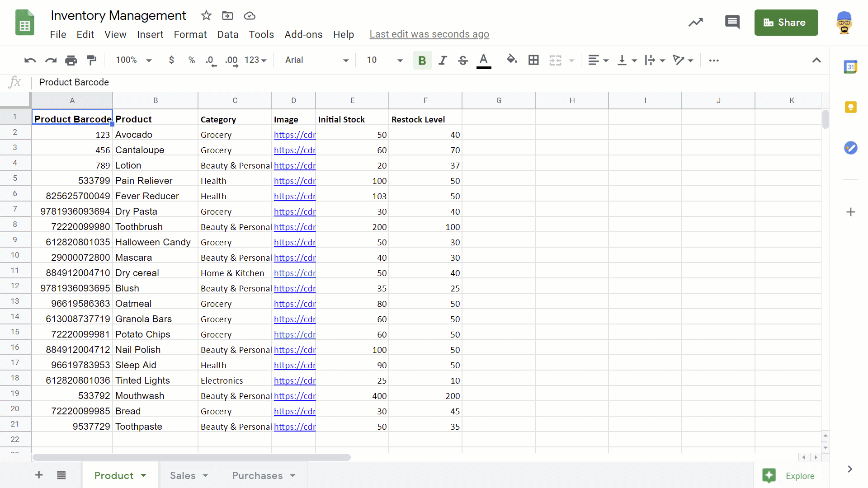Screen dimensions: 868x488
Task: Click the image link in row 2
Action: click(x=294, y=135)
